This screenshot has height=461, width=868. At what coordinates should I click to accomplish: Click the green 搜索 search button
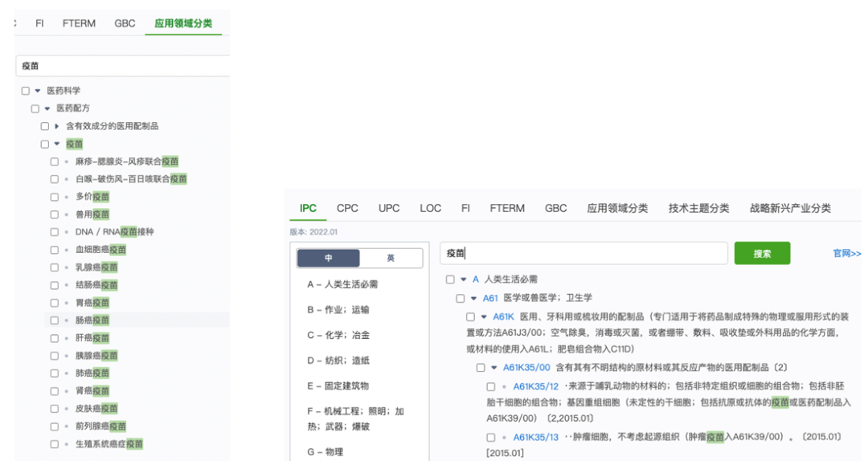click(x=762, y=253)
